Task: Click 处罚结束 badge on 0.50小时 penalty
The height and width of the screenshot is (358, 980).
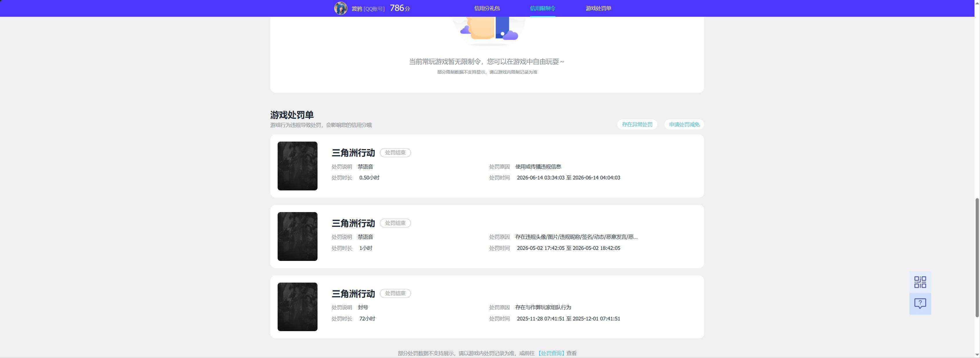Action: pyautogui.click(x=395, y=153)
